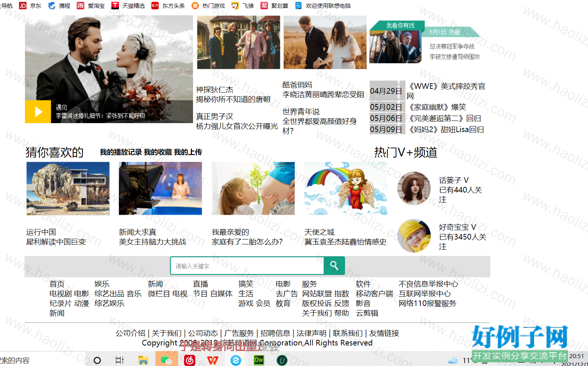Open the 飞猪 bookmark icon

pos(235,6)
